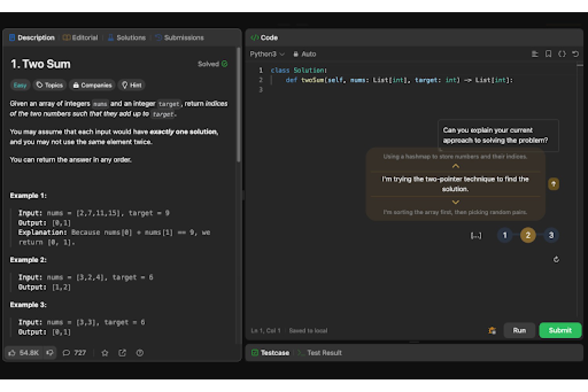Screen dimensions: 588x392
Task: Click the bookmark icon in editor toolbar
Action: pos(548,54)
